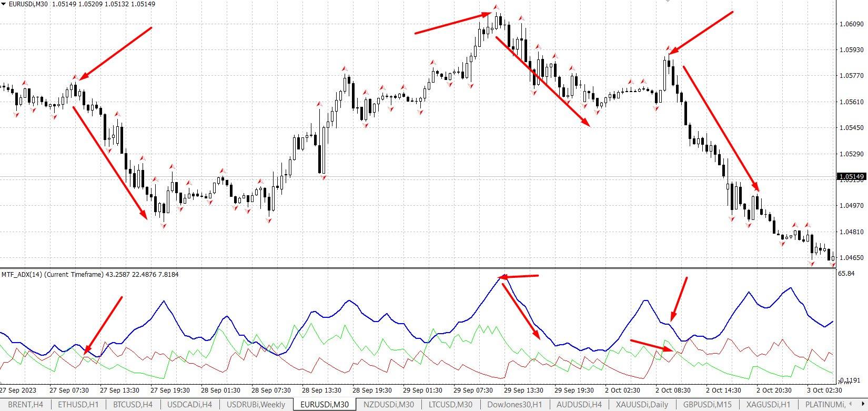Switch to the BRENT,H4 chart tab
Screen dimensions: 868x411
26,405
